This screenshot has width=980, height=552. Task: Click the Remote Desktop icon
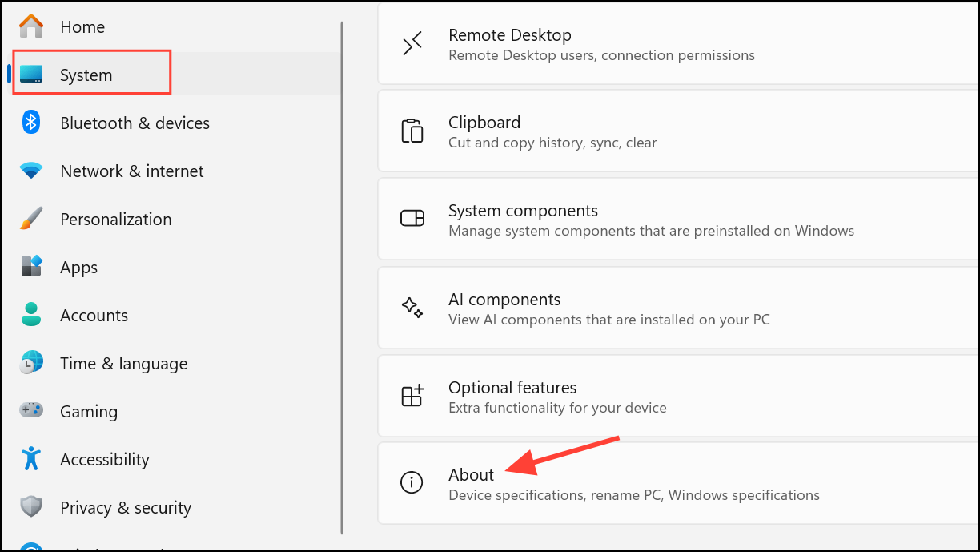click(x=412, y=44)
